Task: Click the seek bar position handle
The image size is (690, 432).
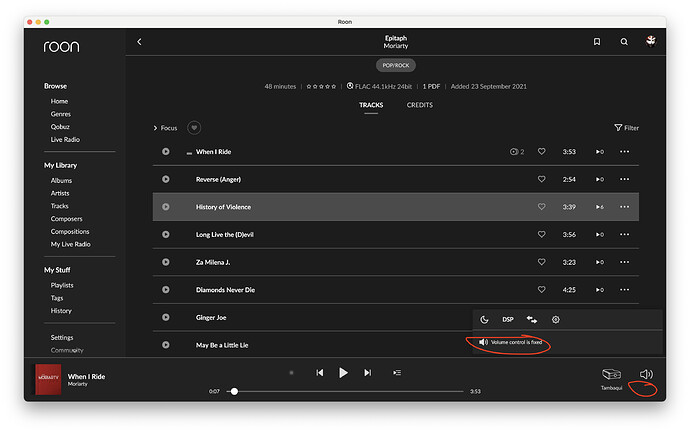Action: point(235,391)
